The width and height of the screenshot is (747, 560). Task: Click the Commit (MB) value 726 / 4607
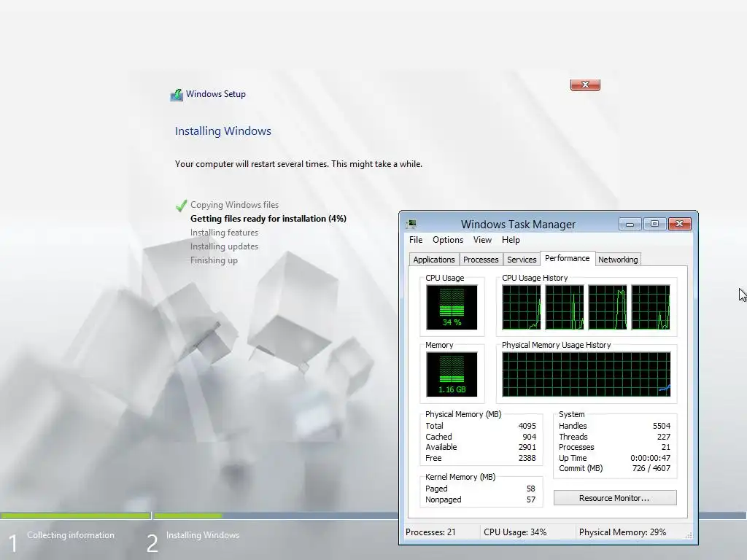tap(651, 468)
